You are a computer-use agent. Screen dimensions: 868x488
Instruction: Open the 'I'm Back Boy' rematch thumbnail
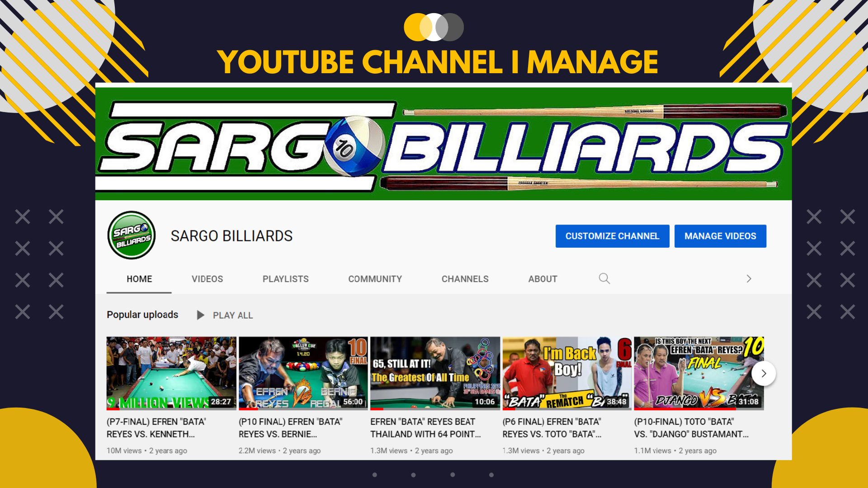[567, 373]
